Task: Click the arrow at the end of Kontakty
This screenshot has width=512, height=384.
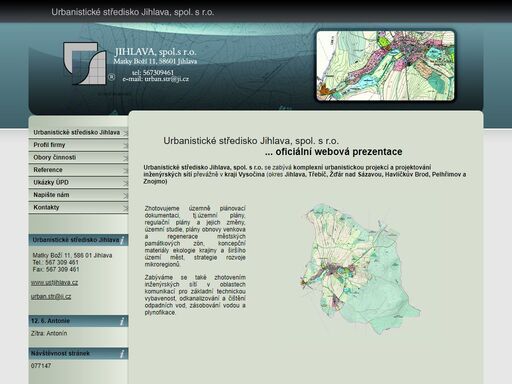Action: (125, 208)
